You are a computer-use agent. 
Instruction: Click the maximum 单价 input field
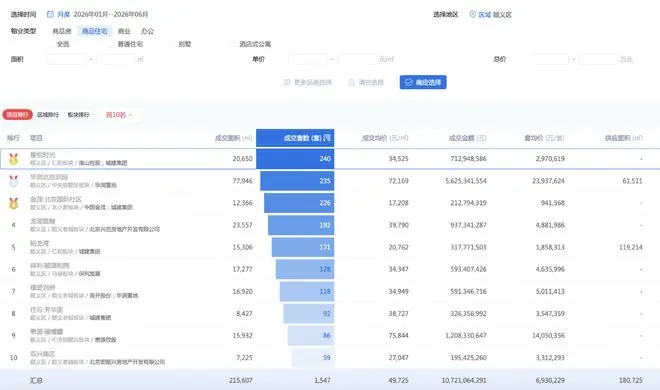pyautogui.click(x=357, y=59)
